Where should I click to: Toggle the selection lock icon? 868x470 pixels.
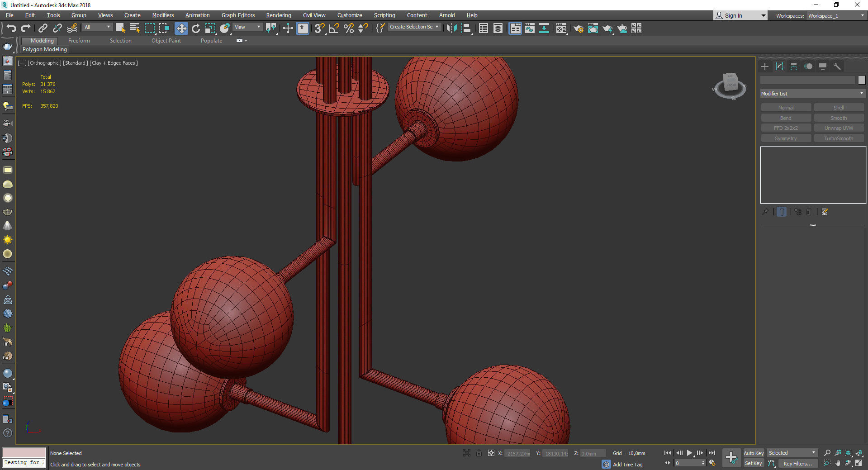[x=479, y=453]
